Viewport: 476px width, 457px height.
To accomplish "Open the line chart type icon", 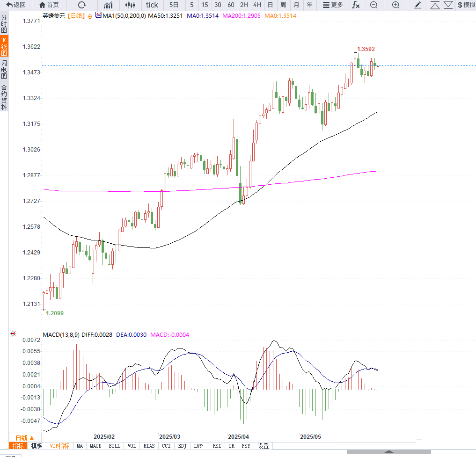I will (x=108, y=5).
